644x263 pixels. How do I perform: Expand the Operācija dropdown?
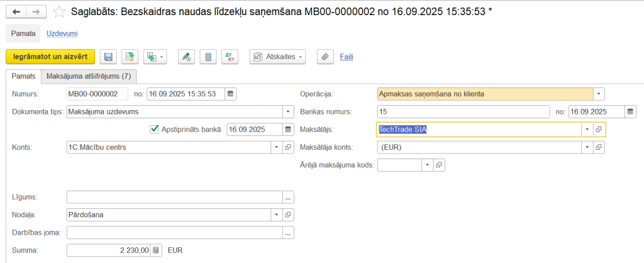(599, 94)
